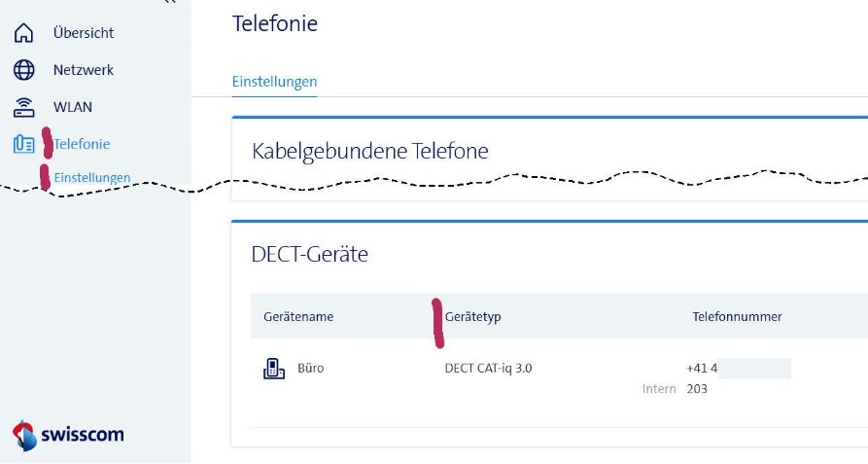This screenshot has width=868, height=464.
Task: Click the Übersicht home icon
Action: [x=24, y=33]
